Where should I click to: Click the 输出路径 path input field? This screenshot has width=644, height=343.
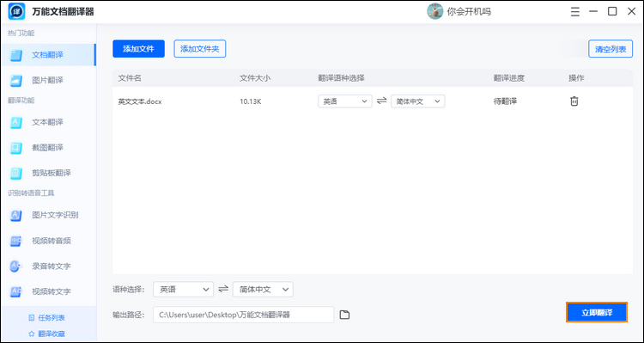(244, 315)
